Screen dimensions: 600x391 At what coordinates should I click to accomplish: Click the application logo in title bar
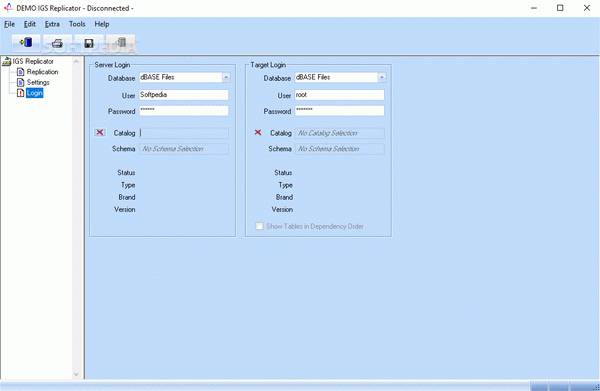pyautogui.click(x=8, y=8)
